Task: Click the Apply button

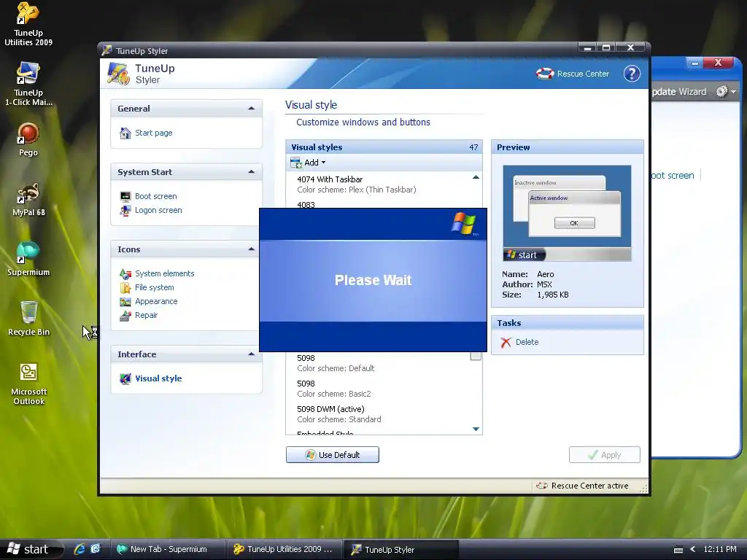Action: pyautogui.click(x=605, y=455)
